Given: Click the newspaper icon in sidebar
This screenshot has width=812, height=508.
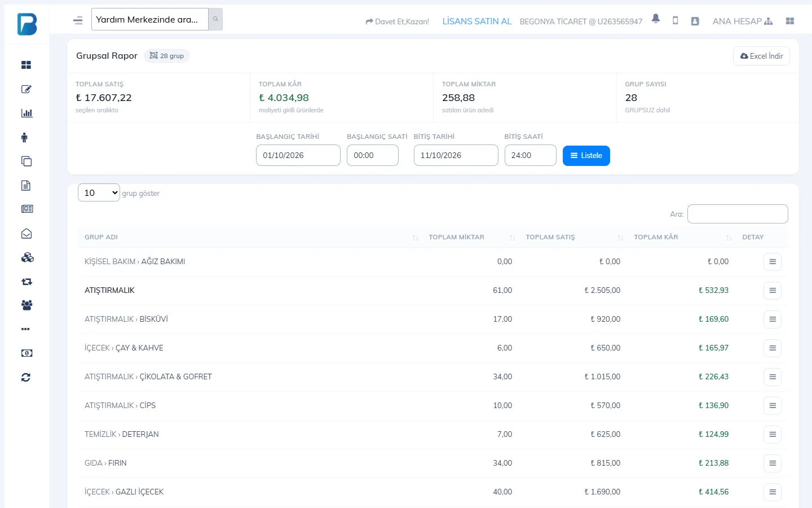Looking at the screenshot, I should click(27, 209).
